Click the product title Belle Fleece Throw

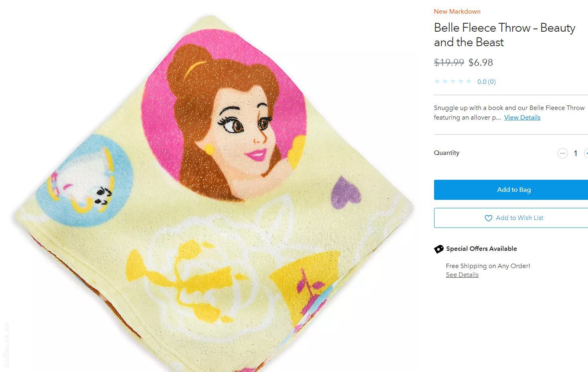point(505,35)
